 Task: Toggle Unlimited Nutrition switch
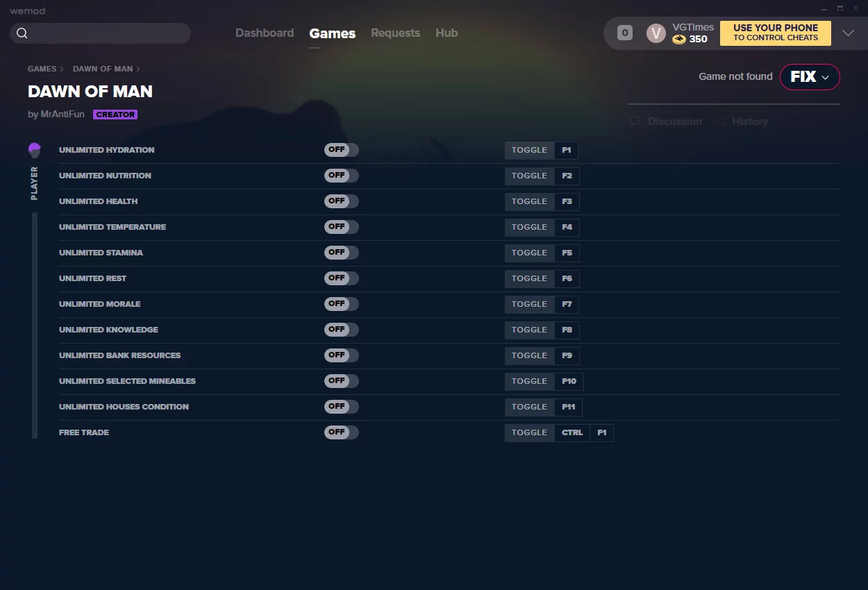tap(342, 176)
